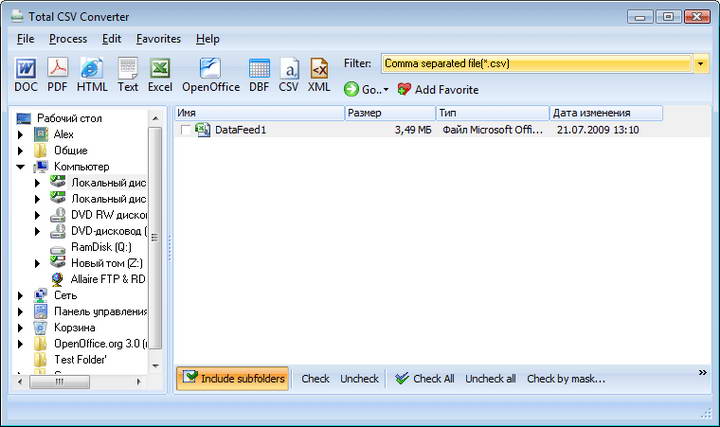Image resolution: width=720 pixels, height=427 pixels.
Task: Show more toolbar buttons chevron
Action: [703, 372]
